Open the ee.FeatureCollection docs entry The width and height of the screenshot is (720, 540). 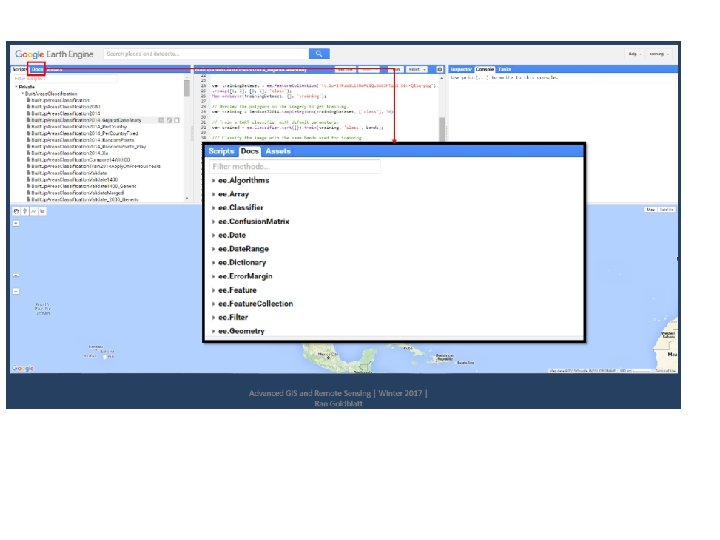click(x=255, y=304)
